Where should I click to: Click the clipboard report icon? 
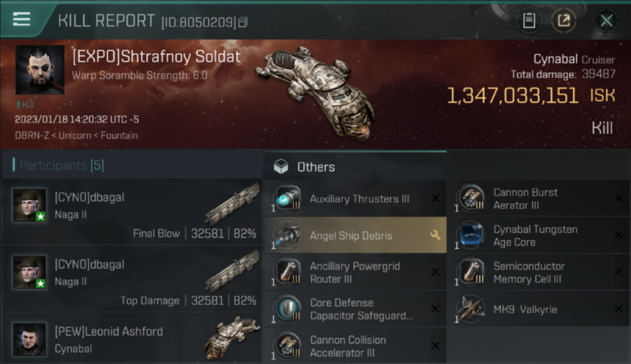click(x=529, y=20)
